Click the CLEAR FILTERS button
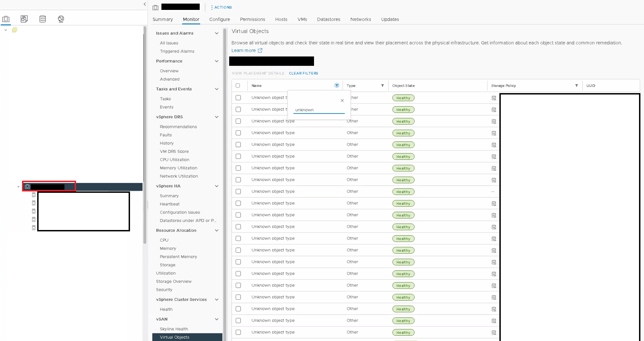Viewport: 644px width, 341px height. [303, 73]
